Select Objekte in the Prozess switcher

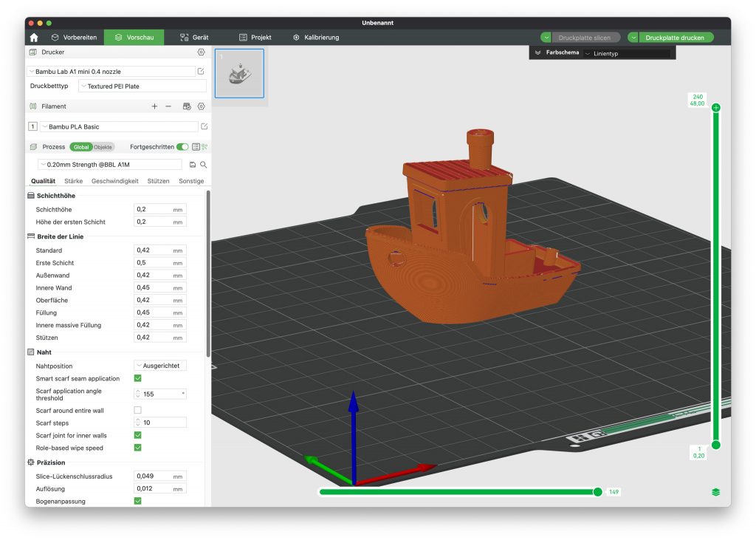click(103, 147)
